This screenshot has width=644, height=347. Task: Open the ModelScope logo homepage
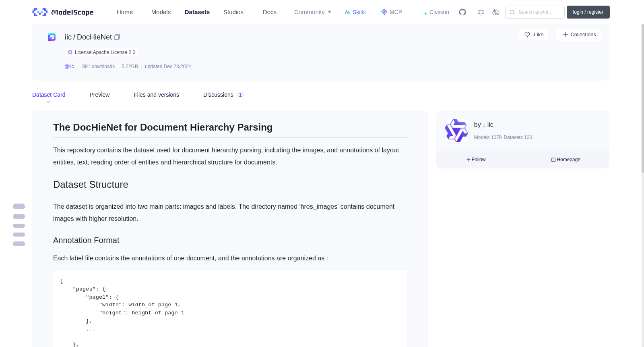pyautogui.click(x=63, y=12)
